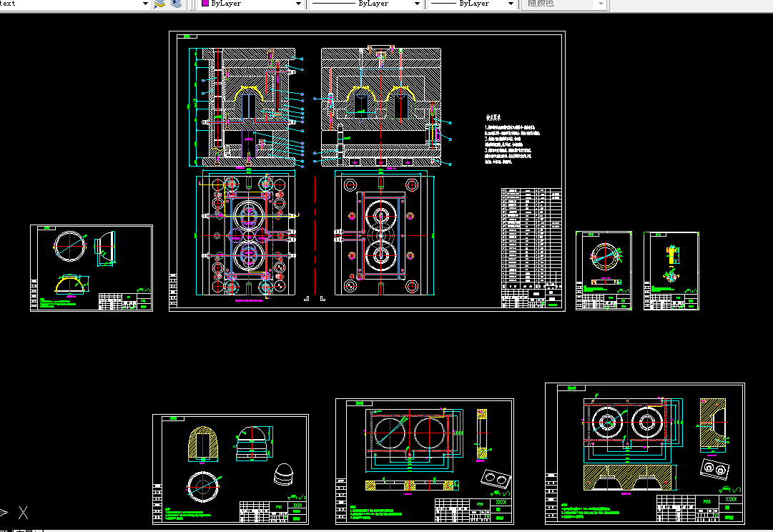Click the UCS X-axis icon in the drawing area
This screenshot has width=773, height=532.
23,513
